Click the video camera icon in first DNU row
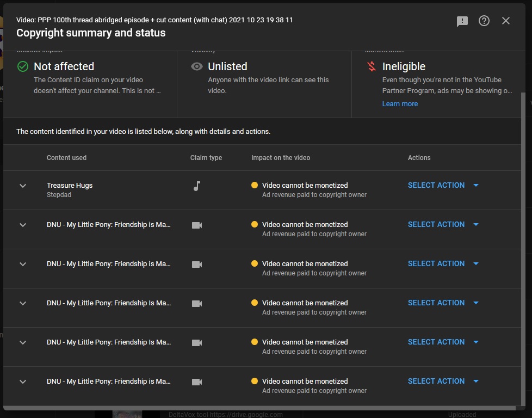This screenshot has width=532, height=418. pos(197,225)
